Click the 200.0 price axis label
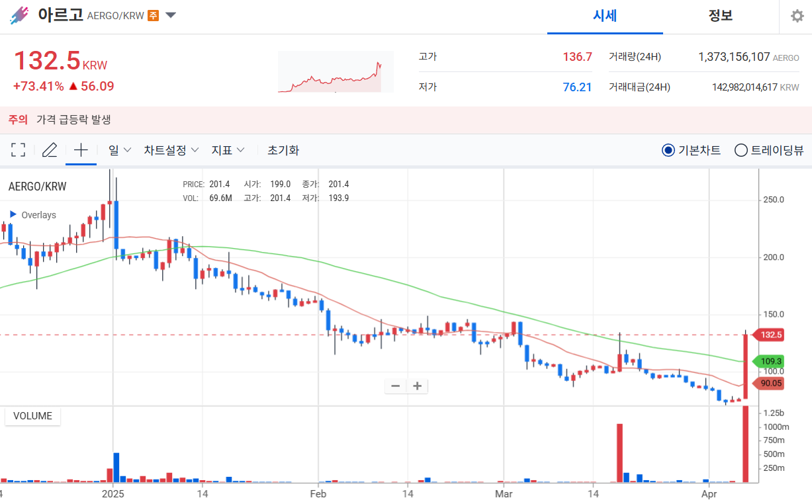This screenshot has height=504, width=812. pyautogui.click(x=773, y=257)
